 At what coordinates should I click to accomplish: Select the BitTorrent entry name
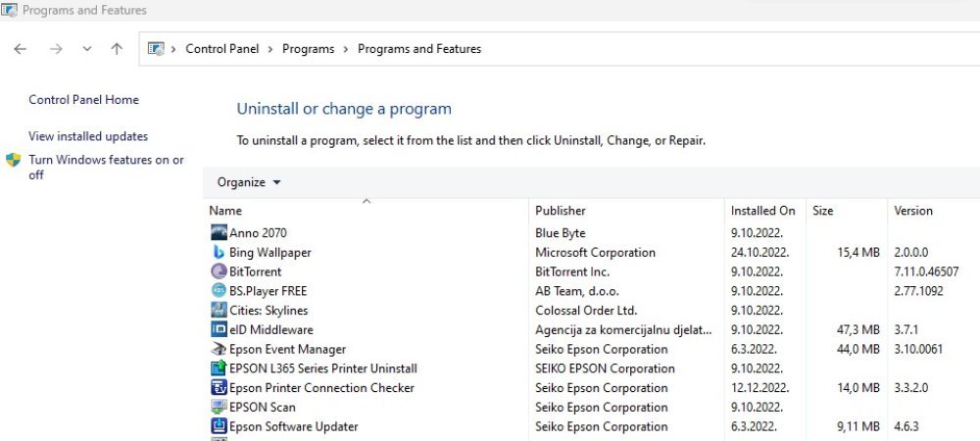click(255, 271)
